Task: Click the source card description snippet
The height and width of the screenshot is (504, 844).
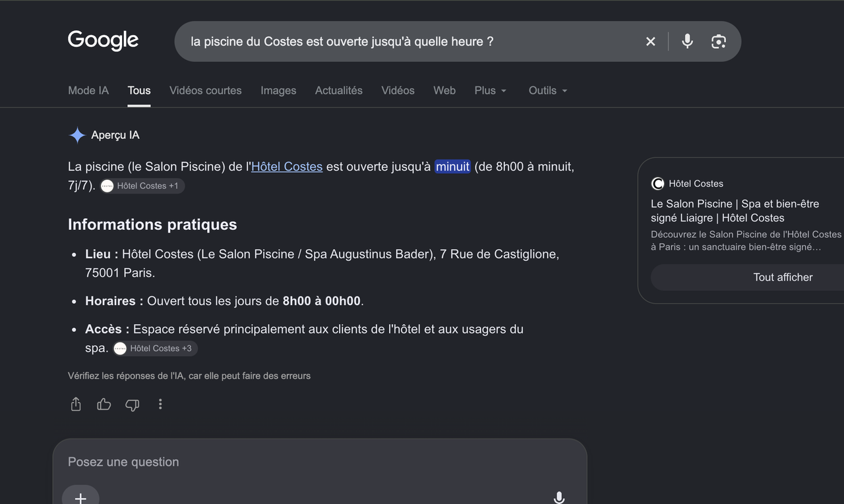Action: click(746, 240)
